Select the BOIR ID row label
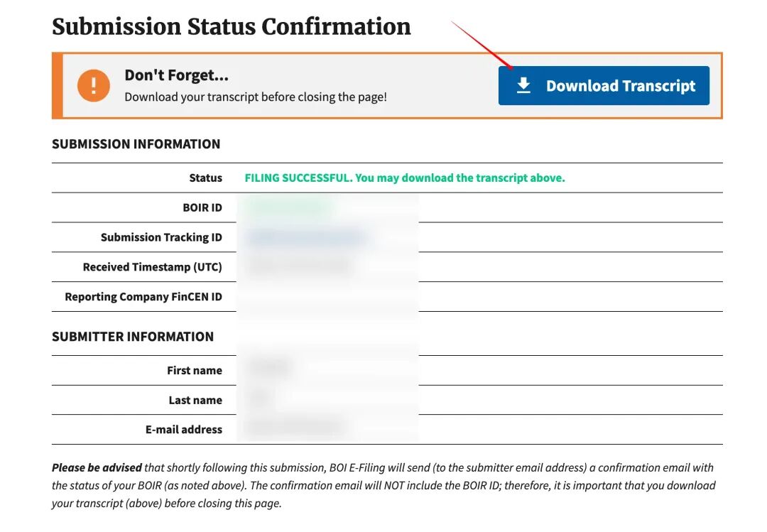767x532 pixels. pos(202,207)
